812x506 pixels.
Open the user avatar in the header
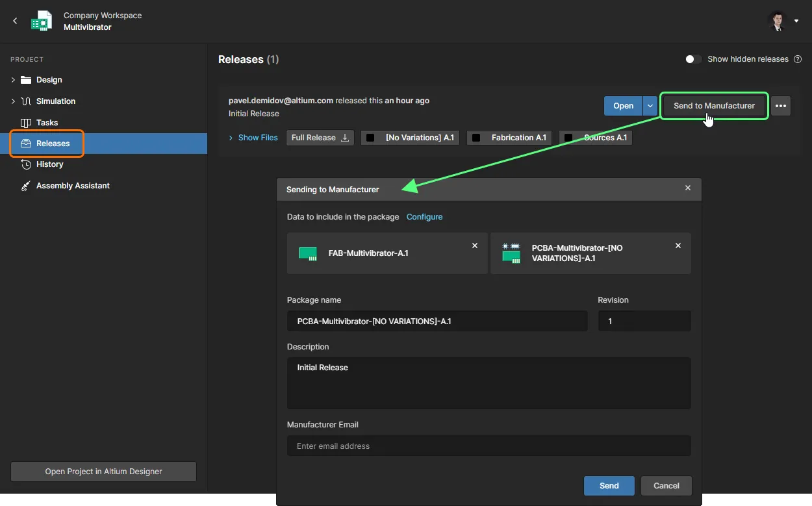(x=777, y=21)
